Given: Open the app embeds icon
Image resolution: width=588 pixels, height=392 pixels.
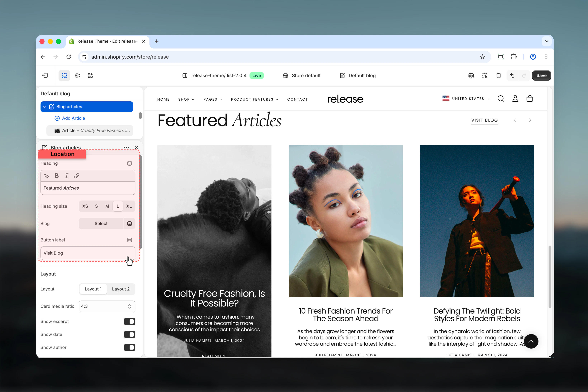Looking at the screenshot, I should click(90, 75).
